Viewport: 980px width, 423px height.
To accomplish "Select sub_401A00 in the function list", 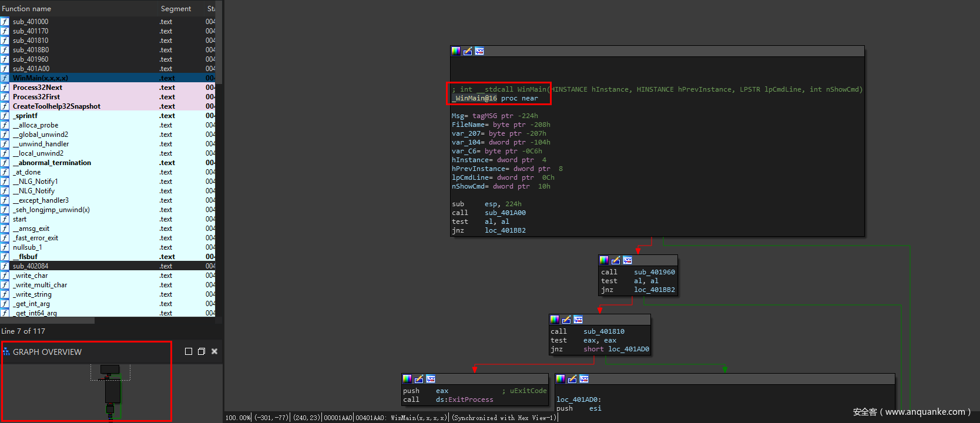I will (x=31, y=69).
